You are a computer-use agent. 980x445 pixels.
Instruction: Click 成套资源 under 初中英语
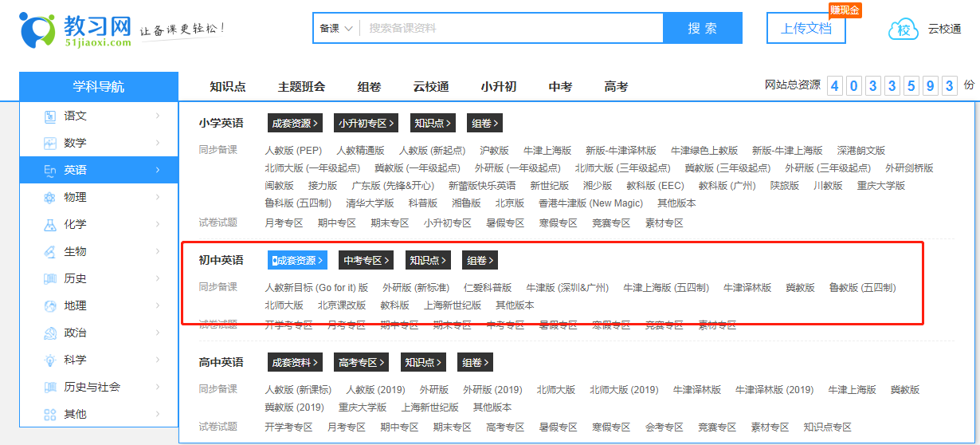tap(298, 260)
